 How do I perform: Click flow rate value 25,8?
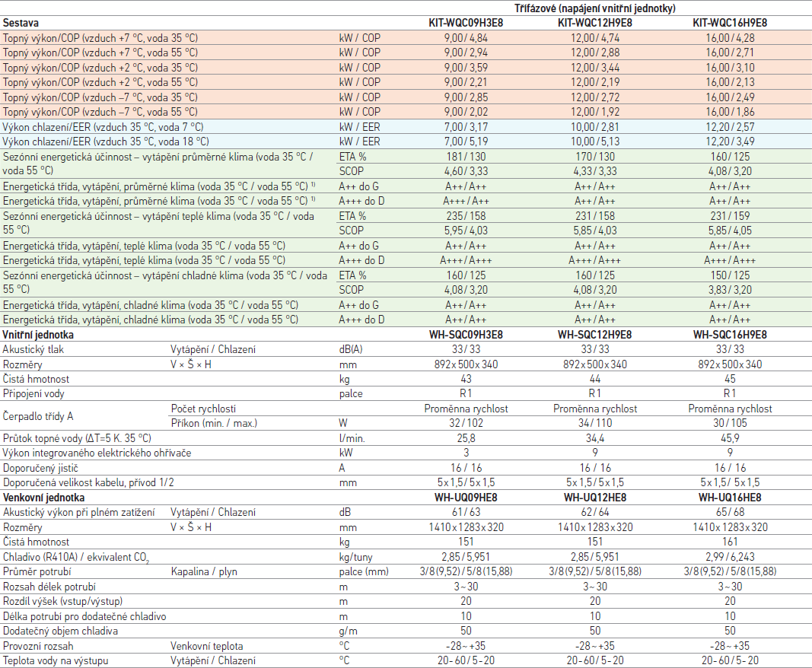[x=466, y=438]
